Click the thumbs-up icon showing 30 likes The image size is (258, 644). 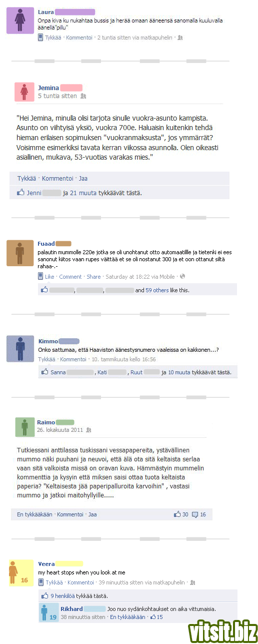[x=177, y=514]
